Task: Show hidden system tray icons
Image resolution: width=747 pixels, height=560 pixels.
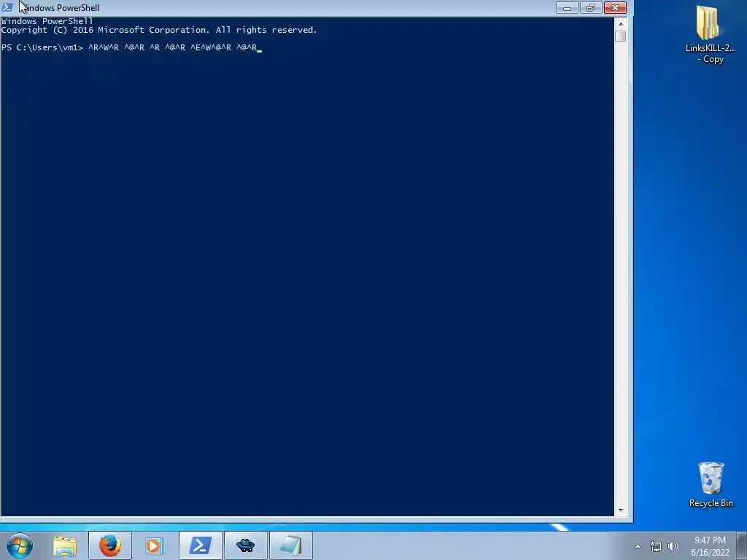Action: click(638, 546)
